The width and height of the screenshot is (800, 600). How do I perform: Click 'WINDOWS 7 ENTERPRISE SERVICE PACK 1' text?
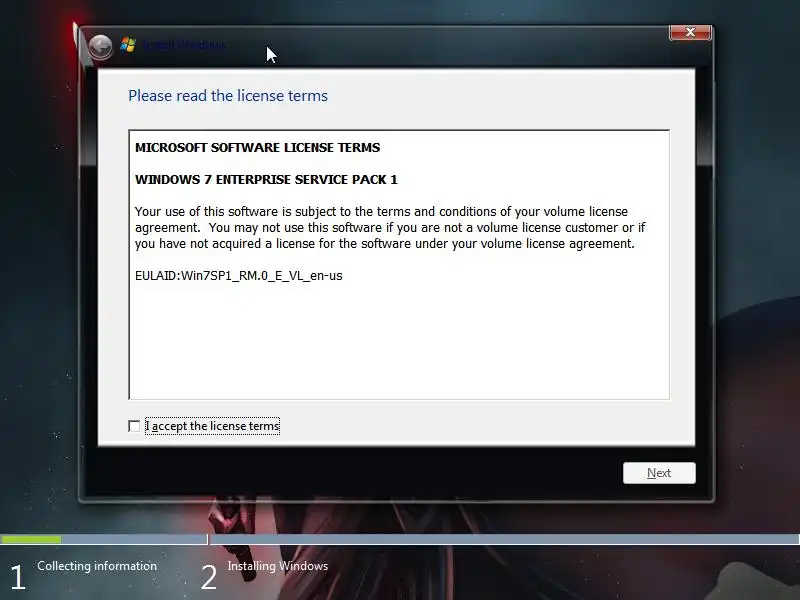tap(266, 180)
